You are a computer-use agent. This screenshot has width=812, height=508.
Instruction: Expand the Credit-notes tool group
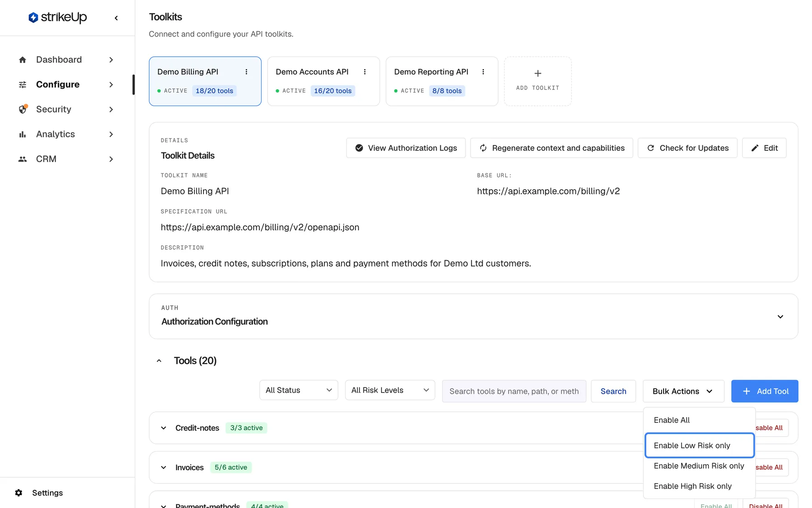coord(164,428)
